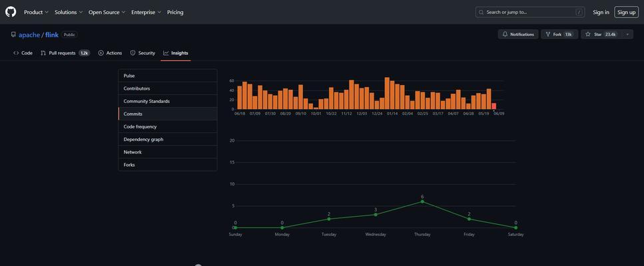Expand the Solutions menu
The image size is (644, 266).
click(x=69, y=12)
